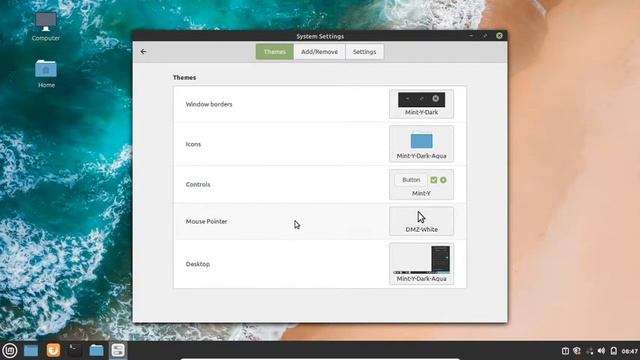Open the panel clock showing 08:47
Screen dimensions: 640x360
click(x=630, y=351)
